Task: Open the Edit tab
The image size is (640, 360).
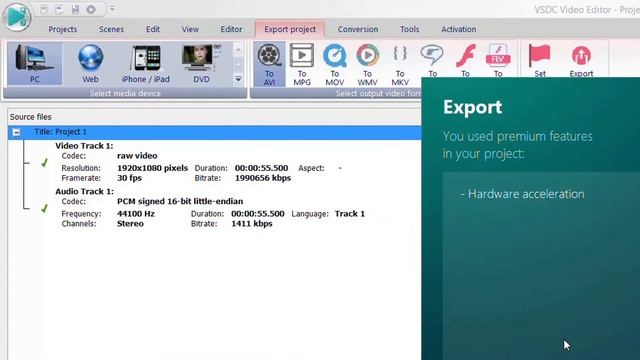Action: tap(153, 29)
